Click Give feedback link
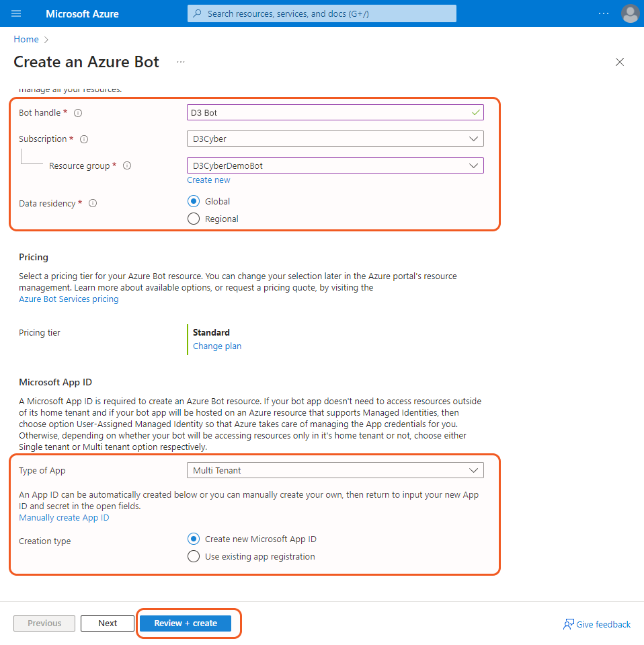 point(603,624)
